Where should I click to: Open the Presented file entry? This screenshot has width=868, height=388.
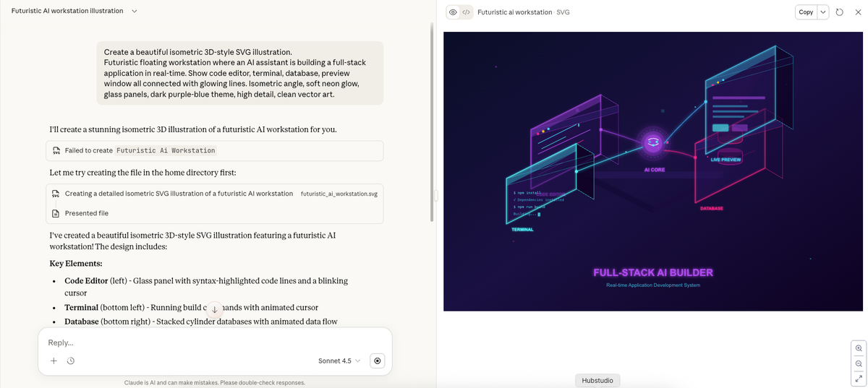pos(216,213)
